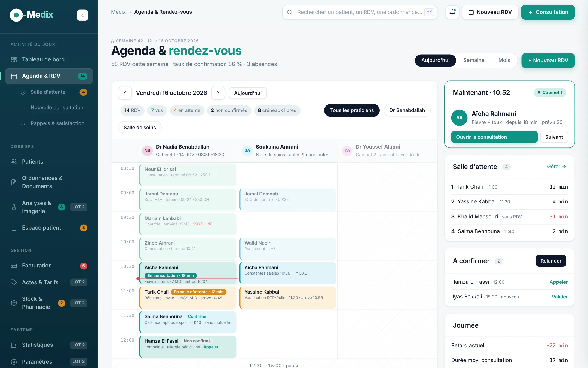Click the Salle d'attente clock icon
This screenshot has height=368, width=588.
click(x=23, y=92)
